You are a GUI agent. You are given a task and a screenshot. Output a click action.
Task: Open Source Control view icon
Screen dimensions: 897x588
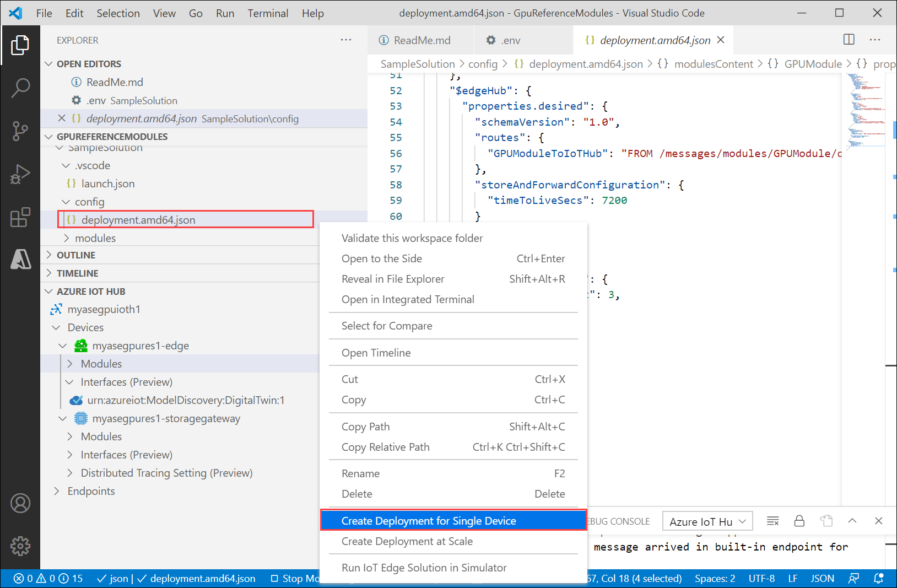click(x=20, y=131)
